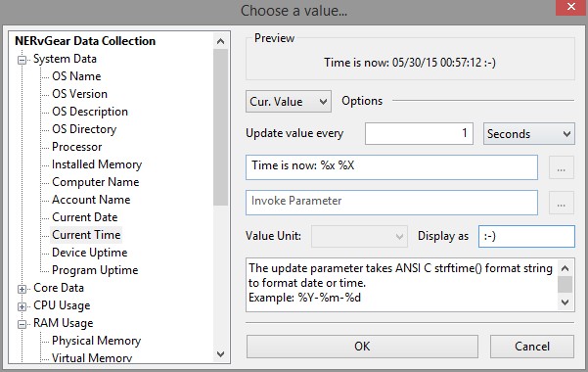Click tree panel scroll up arrow
The width and height of the screenshot is (588, 372).
tap(221, 41)
